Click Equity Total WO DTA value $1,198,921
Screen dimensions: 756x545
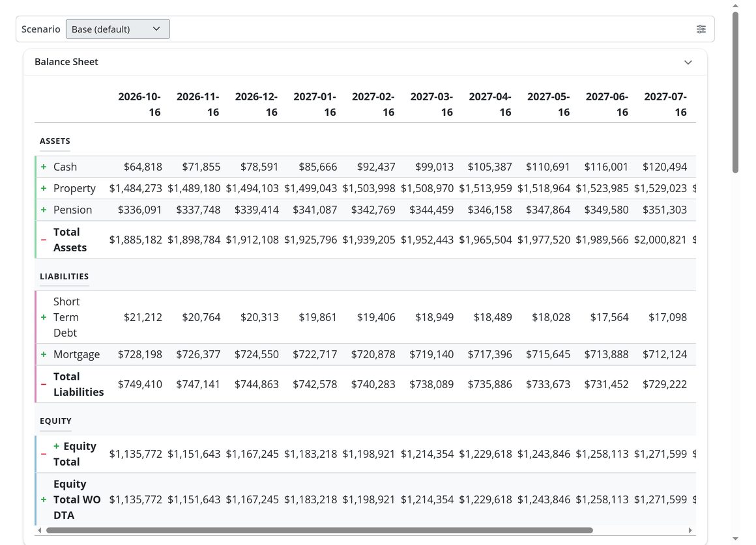(x=369, y=499)
